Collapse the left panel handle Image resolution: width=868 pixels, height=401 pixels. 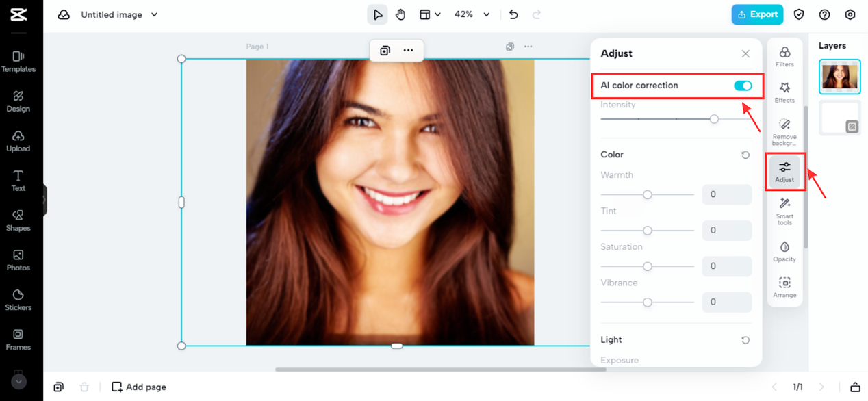(x=44, y=200)
